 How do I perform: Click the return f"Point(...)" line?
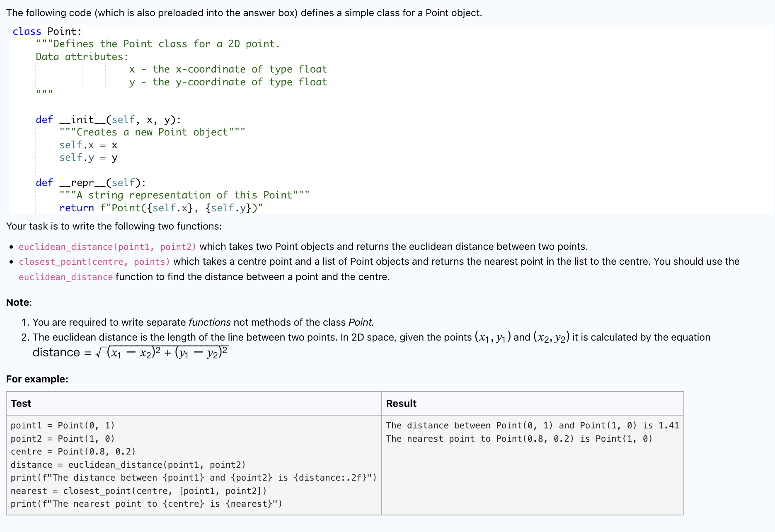pyautogui.click(x=161, y=208)
